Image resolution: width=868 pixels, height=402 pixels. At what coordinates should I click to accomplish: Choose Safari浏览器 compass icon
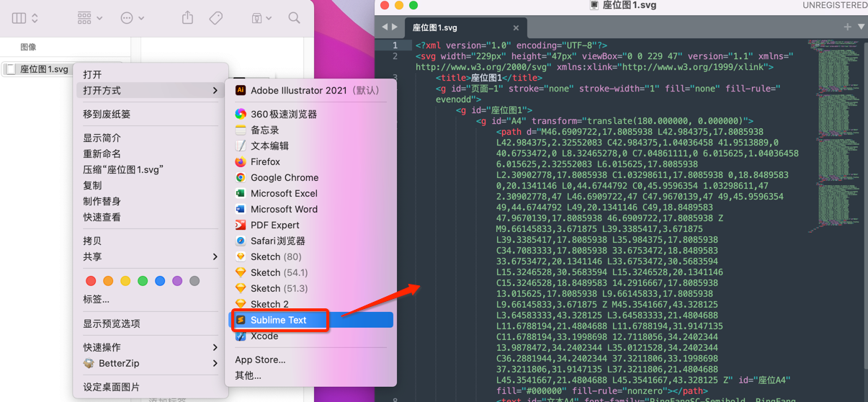(241, 241)
